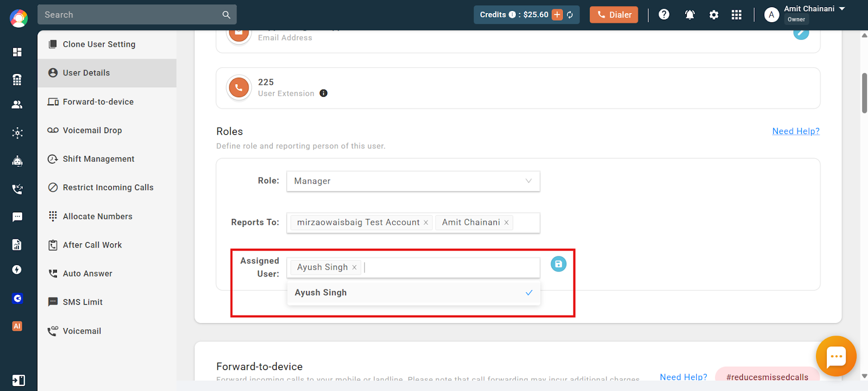Add credits with the orange plus icon
The width and height of the screenshot is (868, 391).
(557, 15)
